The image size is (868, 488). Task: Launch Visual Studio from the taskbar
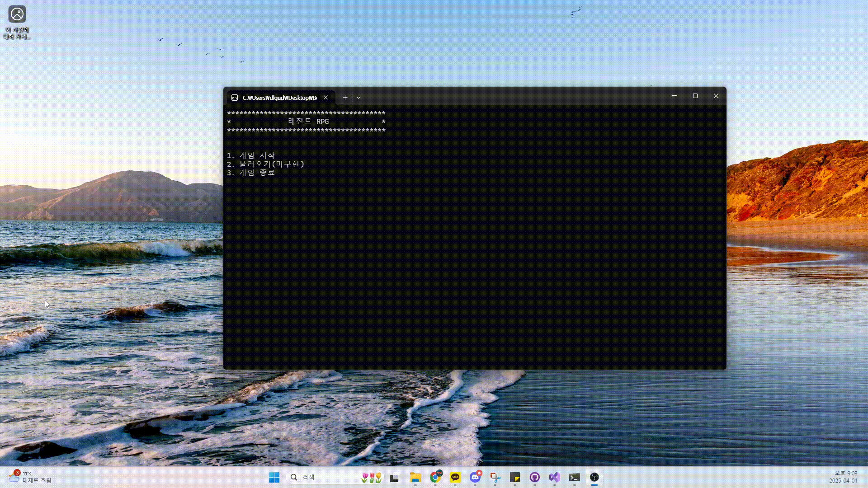point(554,477)
